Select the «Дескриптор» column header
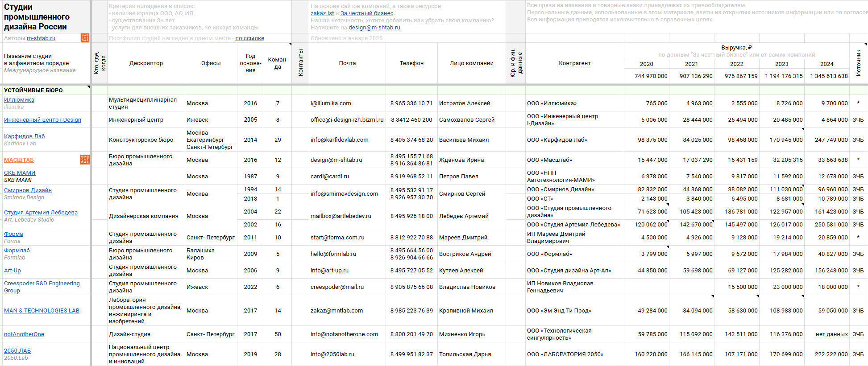The height and width of the screenshot is (366, 868). tap(146, 63)
